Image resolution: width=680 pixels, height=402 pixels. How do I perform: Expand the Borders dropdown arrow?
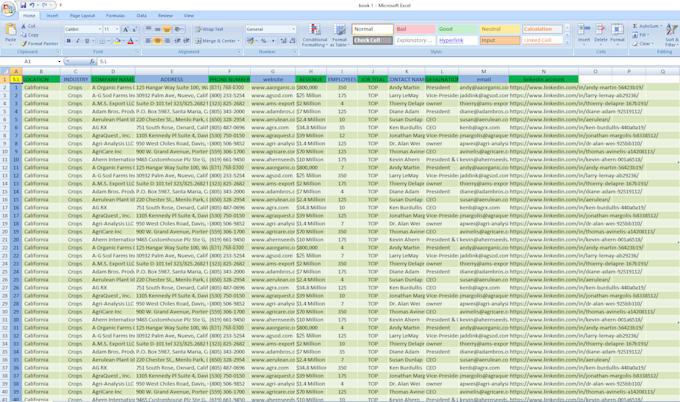pos(107,41)
